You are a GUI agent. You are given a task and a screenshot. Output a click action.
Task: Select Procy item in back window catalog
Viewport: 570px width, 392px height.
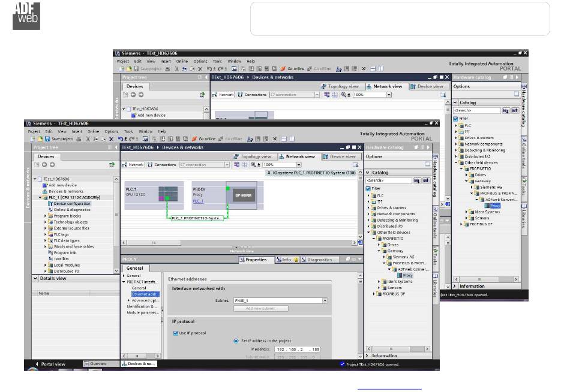click(494, 206)
